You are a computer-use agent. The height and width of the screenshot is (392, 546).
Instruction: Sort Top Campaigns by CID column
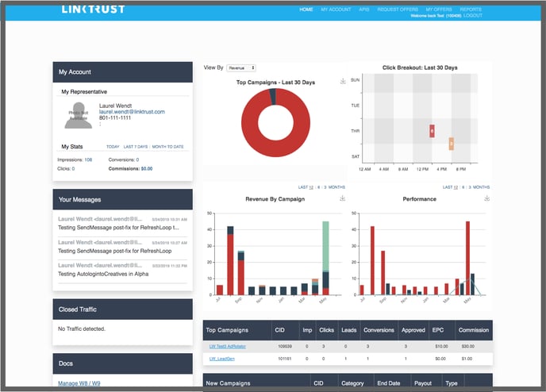click(x=279, y=330)
